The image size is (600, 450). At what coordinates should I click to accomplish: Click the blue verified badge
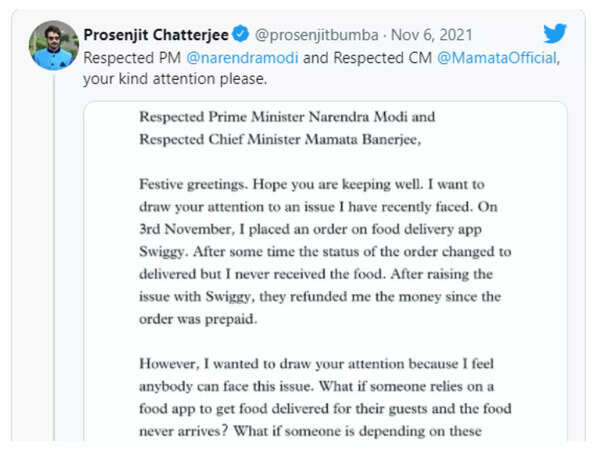241,36
